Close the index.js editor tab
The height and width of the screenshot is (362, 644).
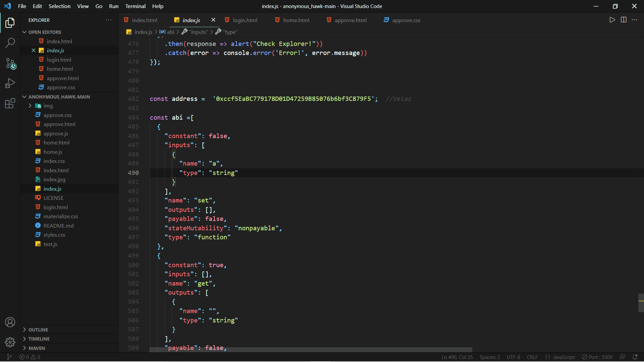(213, 20)
